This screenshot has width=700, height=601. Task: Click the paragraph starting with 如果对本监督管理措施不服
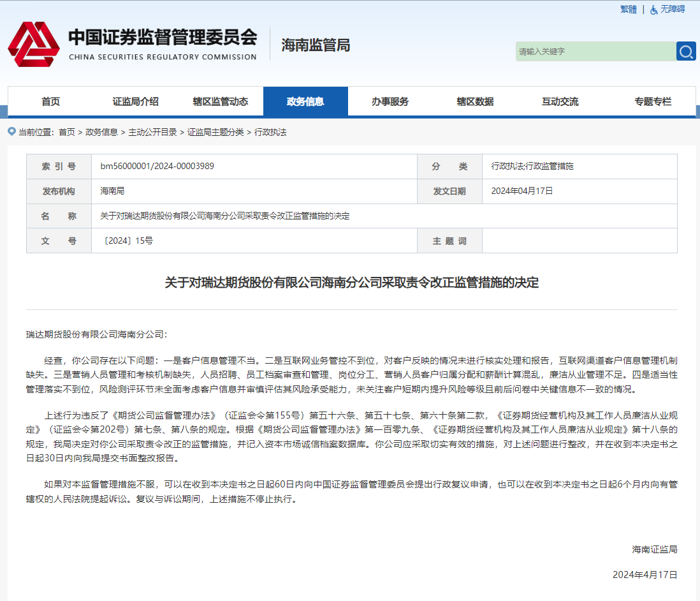352,491
